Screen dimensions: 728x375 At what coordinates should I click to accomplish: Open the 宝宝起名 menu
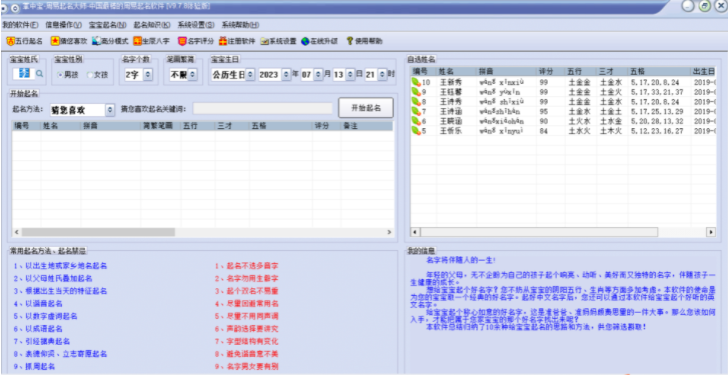(107, 25)
